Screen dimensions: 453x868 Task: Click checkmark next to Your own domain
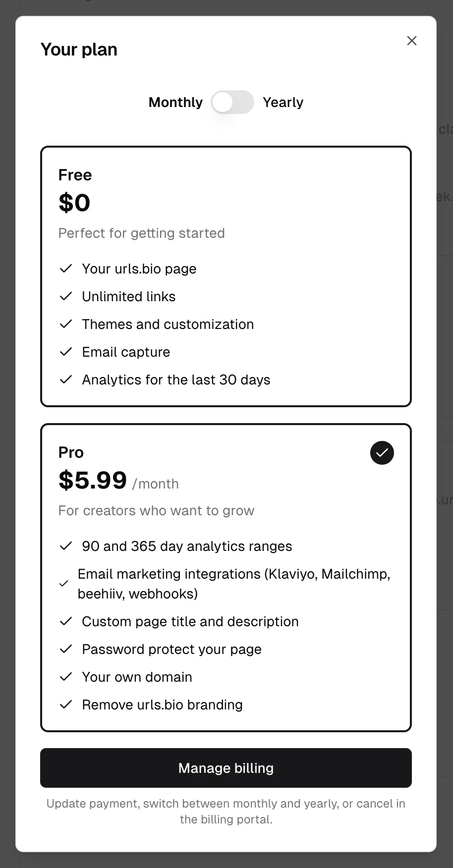pyautogui.click(x=66, y=677)
